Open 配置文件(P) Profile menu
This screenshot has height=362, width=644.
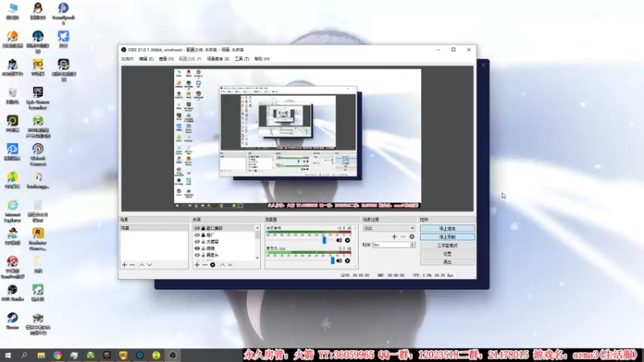tap(190, 59)
